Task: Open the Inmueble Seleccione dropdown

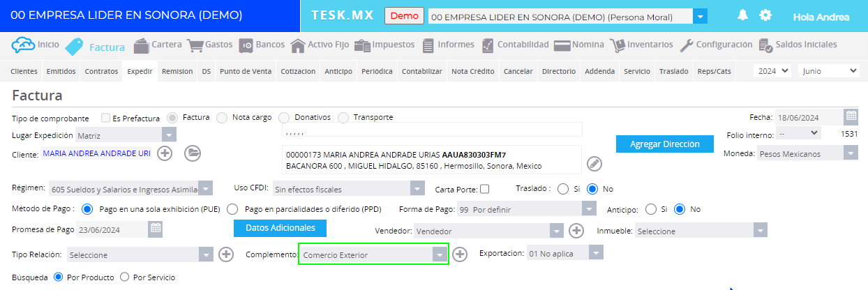Action: [x=701, y=231]
